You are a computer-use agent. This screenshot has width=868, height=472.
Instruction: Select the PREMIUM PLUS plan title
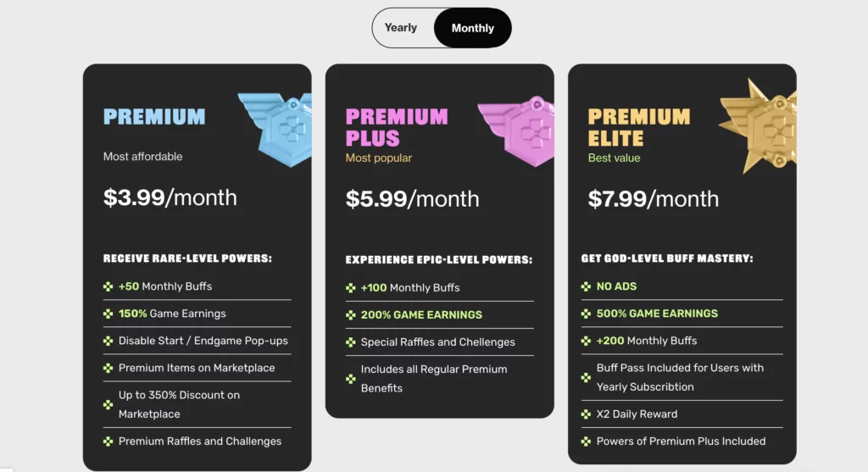(397, 127)
